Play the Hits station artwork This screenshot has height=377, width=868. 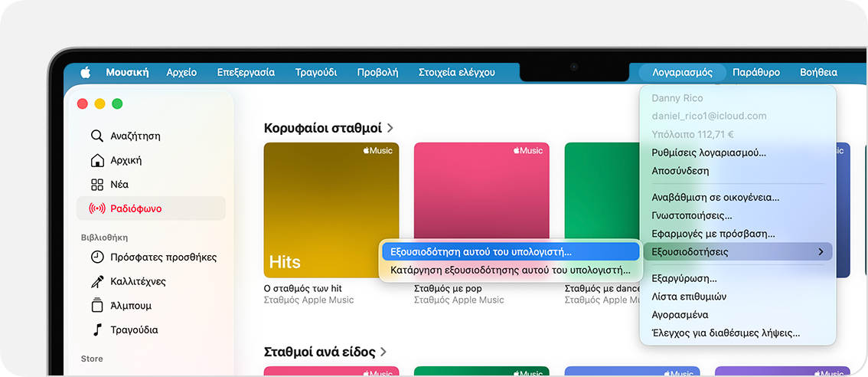click(x=331, y=210)
